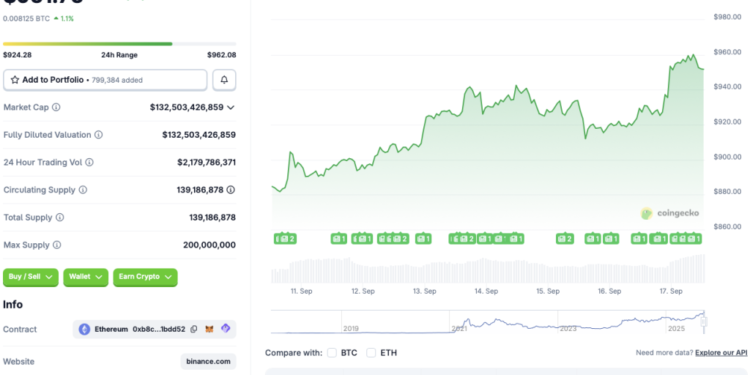Click info icon beside Max Supply
The width and height of the screenshot is (750, 375).
tap(57, 245)
